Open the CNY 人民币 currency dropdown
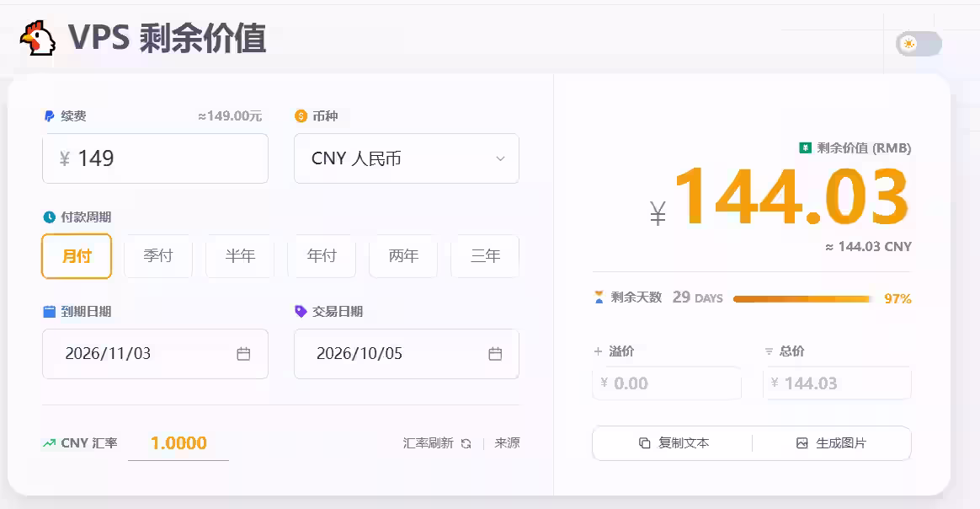This screenshot has width=980, height=509. pyautogui.click(x=407, y=158)
